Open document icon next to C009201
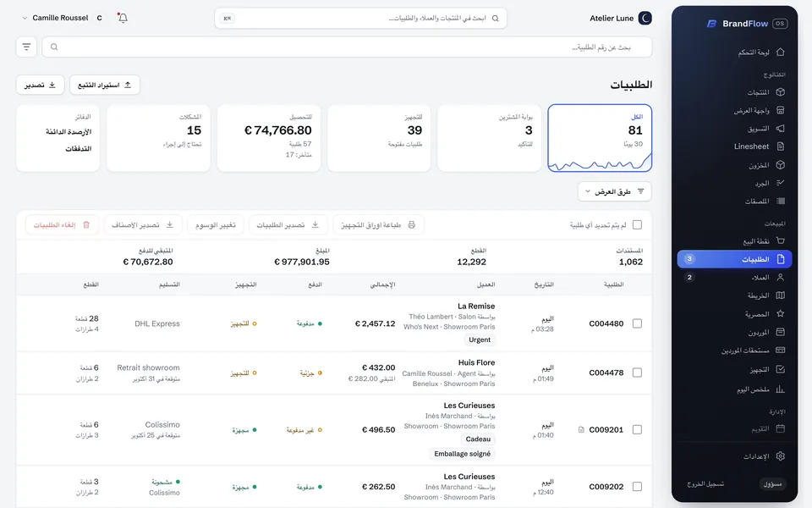 click(581, 430)
